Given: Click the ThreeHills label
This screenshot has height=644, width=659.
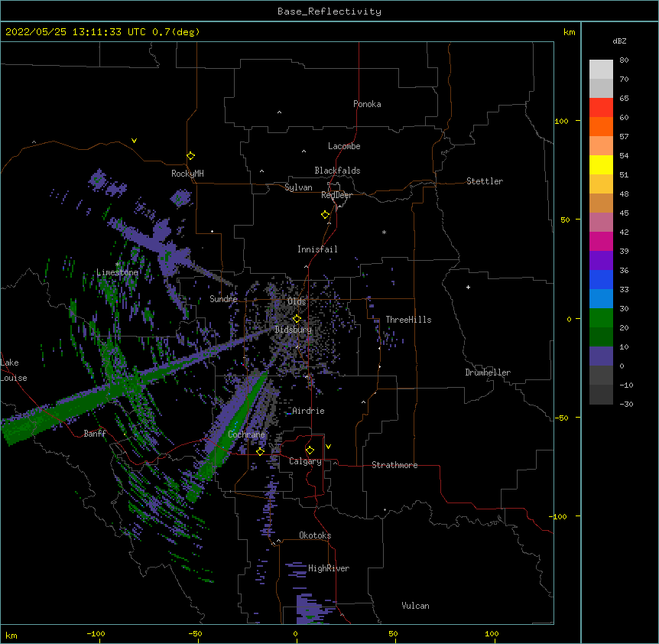Looking at the screenshot, I should (x=408, y=320).
